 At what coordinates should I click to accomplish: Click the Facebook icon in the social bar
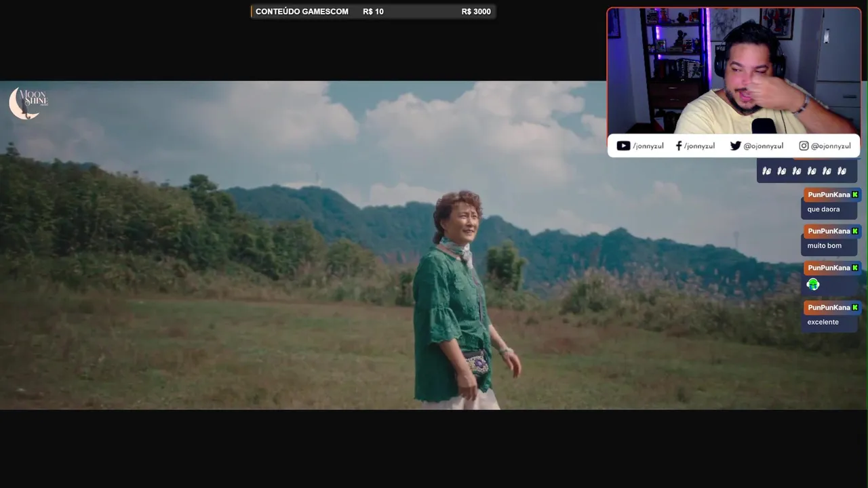coord(679,146)
